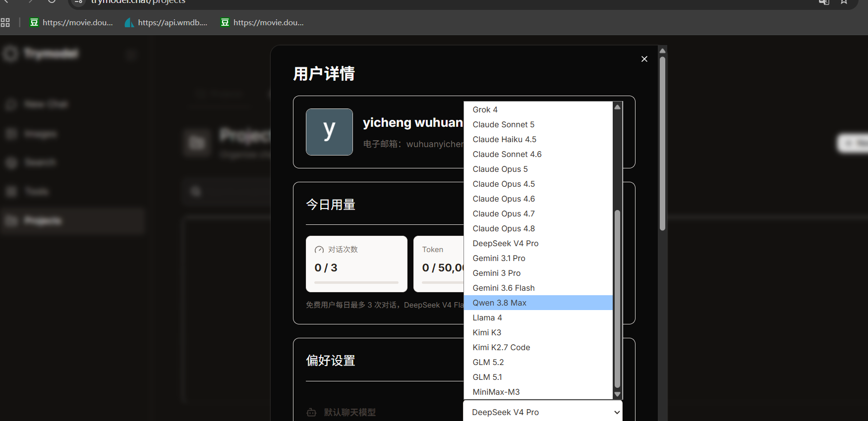Collapse the DeepSeek V4 Pro model combo box
The image size is (868, 421).
click(x=543, y=412)
